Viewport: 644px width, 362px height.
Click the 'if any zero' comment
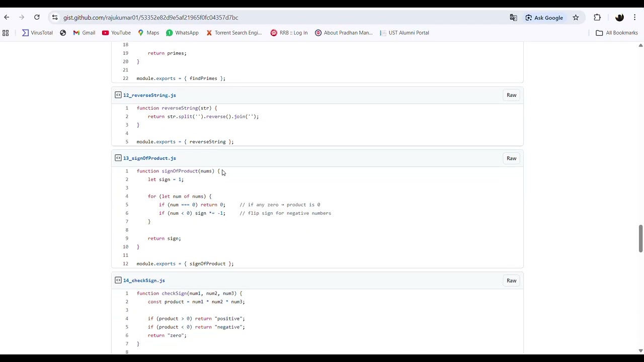[280, 205]
